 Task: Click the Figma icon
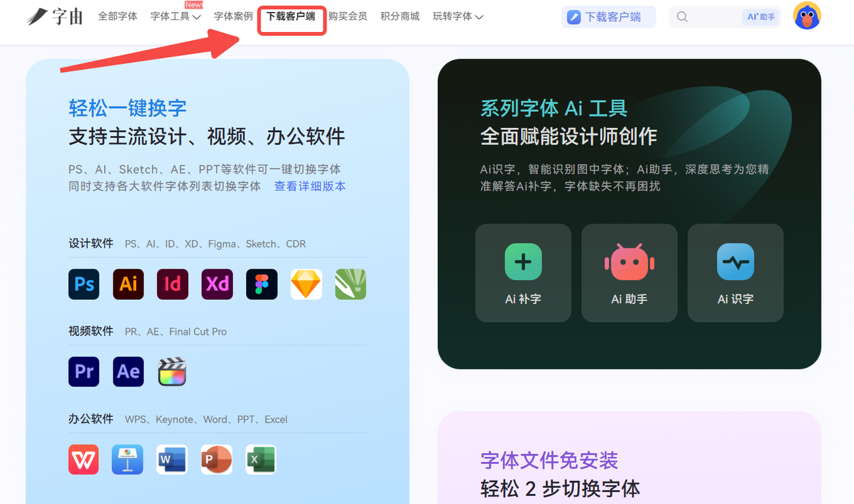click(x=262, y=284)
